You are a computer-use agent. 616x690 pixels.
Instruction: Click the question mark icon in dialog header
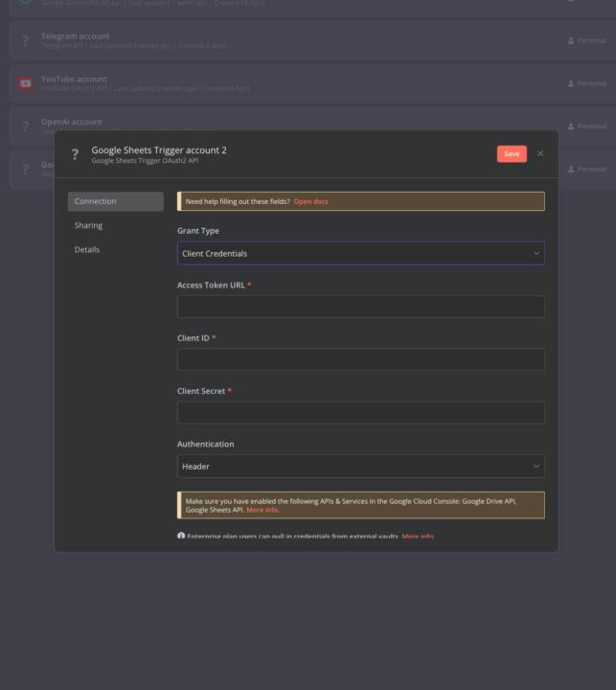tap(76, 154)
